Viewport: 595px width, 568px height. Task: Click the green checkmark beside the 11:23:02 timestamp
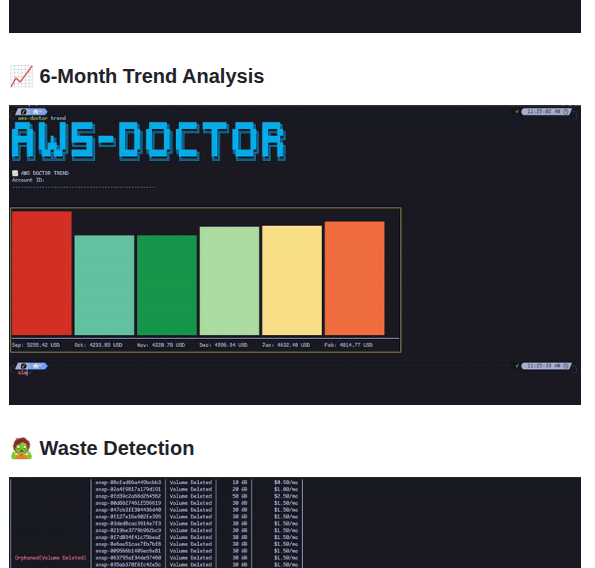click(x=517, y=111)
